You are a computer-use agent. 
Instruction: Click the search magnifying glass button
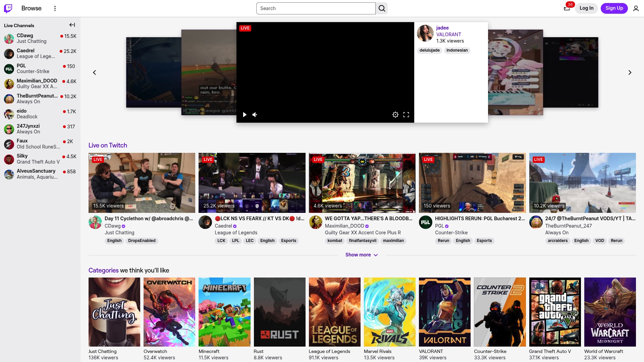382,8
